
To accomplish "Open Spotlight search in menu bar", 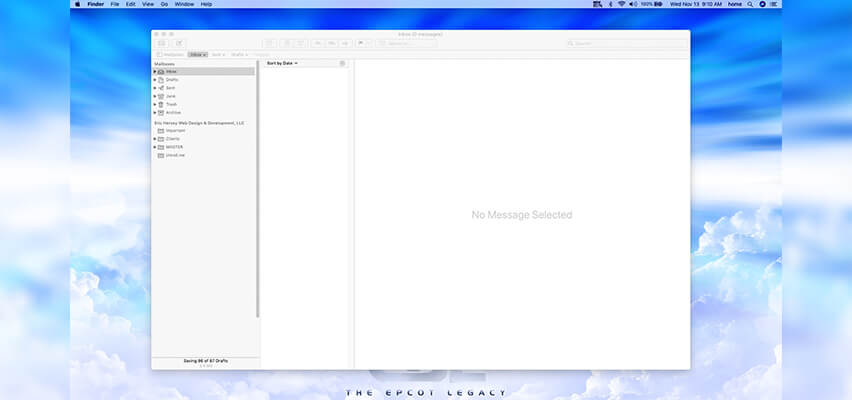I will (x=748, y=4).
